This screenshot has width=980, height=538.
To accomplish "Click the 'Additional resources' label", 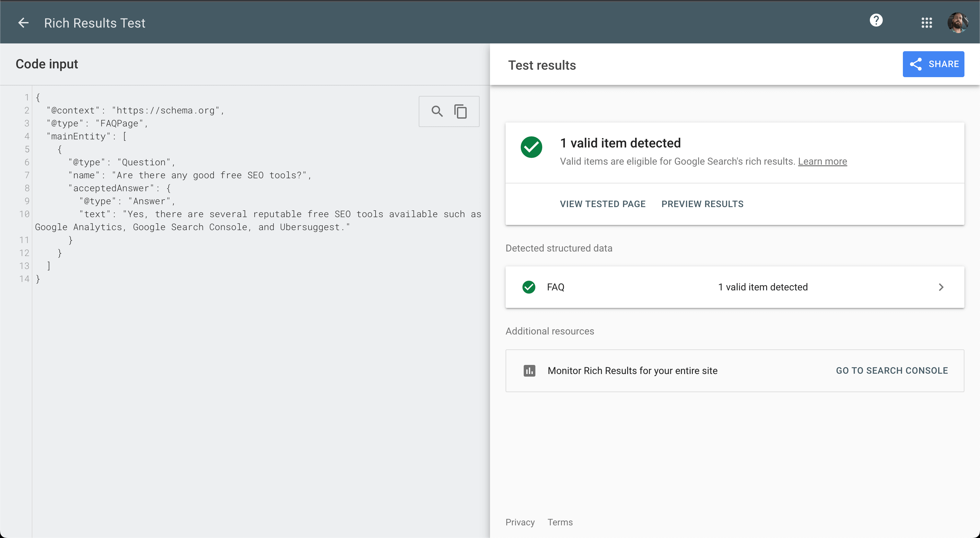I will (549, 331).
